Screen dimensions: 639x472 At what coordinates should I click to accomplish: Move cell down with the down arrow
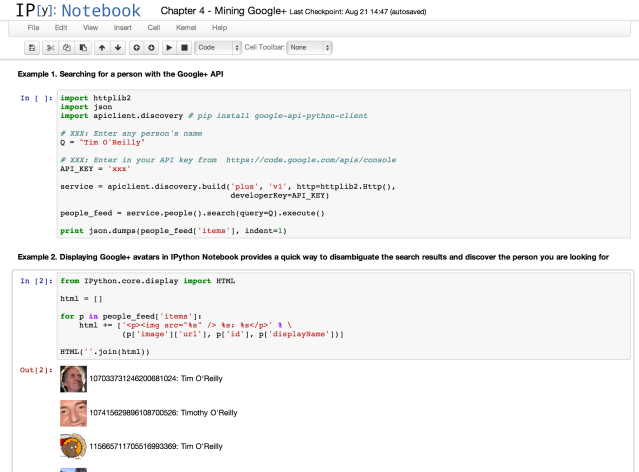(x=118, y=48)
